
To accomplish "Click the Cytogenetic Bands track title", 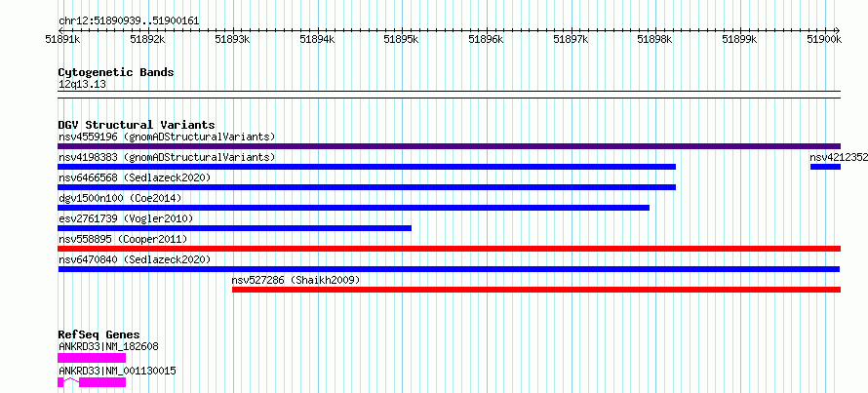I will tap(116, 72).
